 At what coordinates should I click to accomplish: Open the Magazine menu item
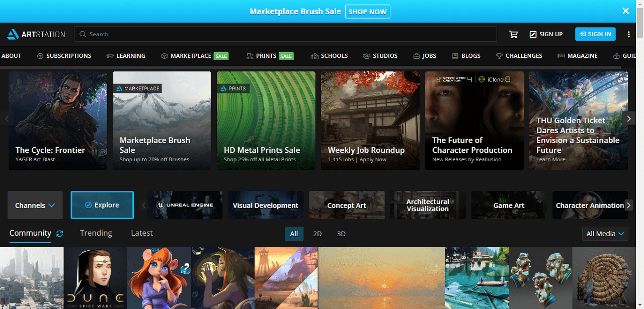tap(578, 56)
